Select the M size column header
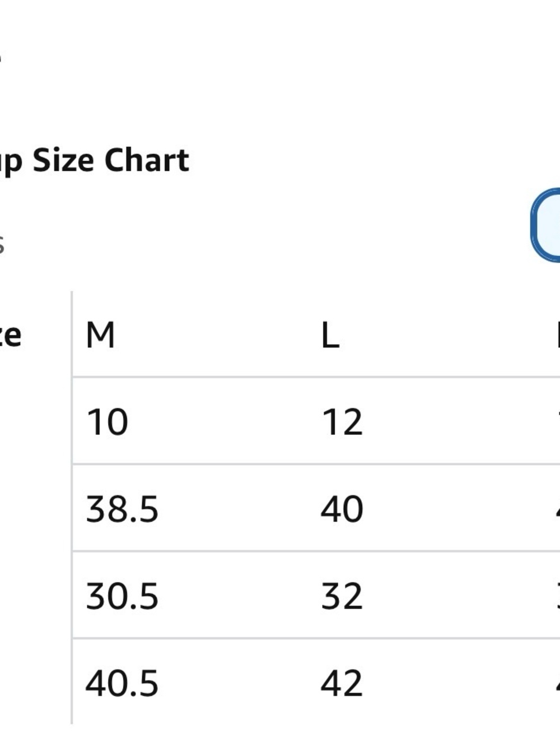 [100, 336]
